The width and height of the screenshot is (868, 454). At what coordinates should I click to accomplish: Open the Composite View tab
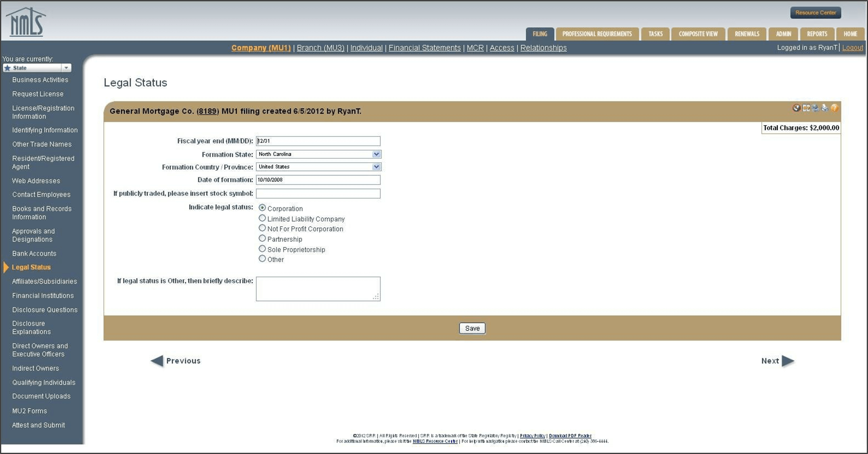click(x=698, y=34)
